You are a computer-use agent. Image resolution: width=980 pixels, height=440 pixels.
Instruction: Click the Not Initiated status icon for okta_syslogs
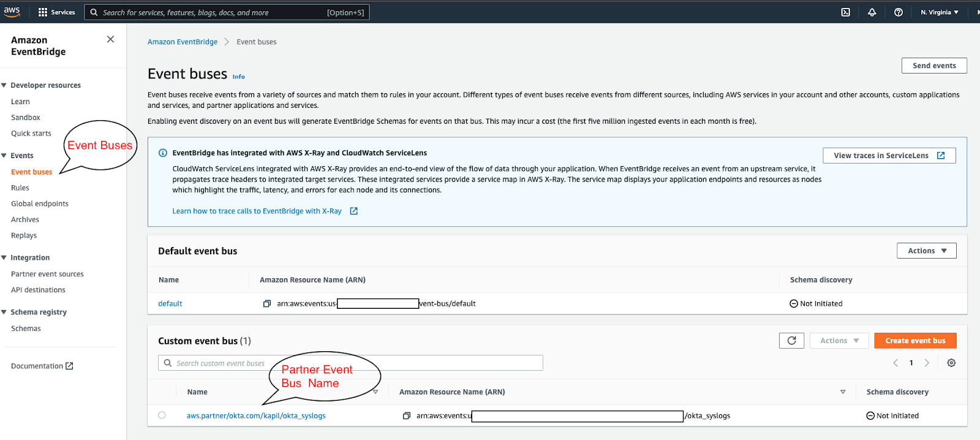point(870,415)
